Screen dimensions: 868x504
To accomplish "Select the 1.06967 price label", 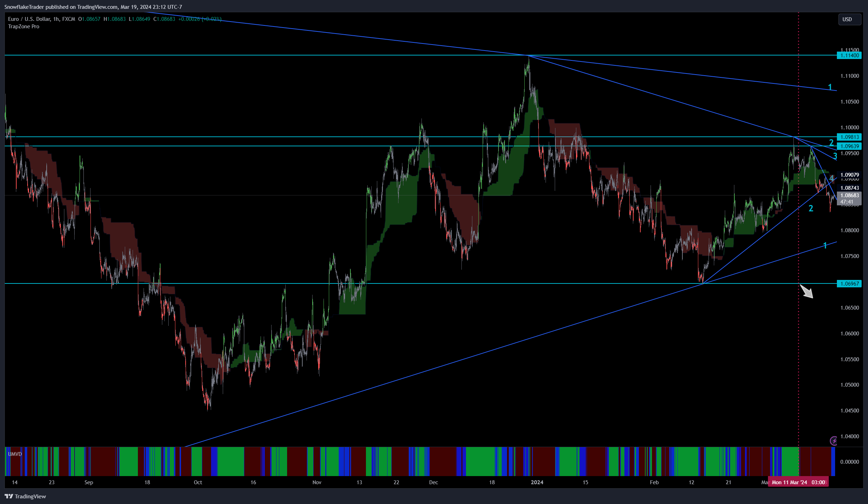I will tap(849, 284).
